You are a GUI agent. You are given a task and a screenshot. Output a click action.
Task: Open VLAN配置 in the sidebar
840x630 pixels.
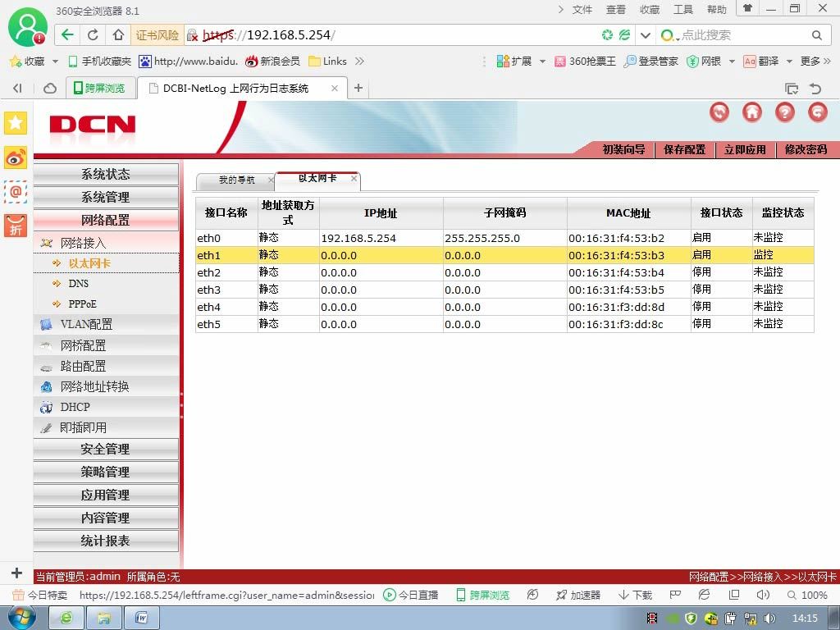[86, 324]
